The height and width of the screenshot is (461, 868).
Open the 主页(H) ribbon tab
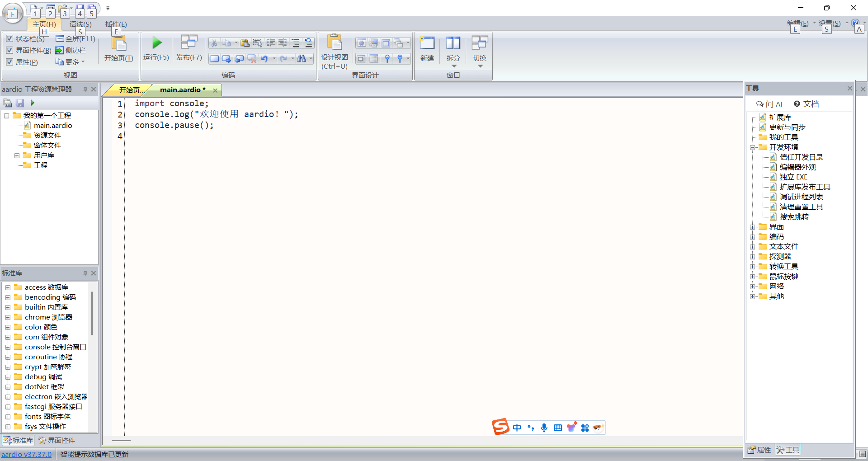click(x=44, y=24)
